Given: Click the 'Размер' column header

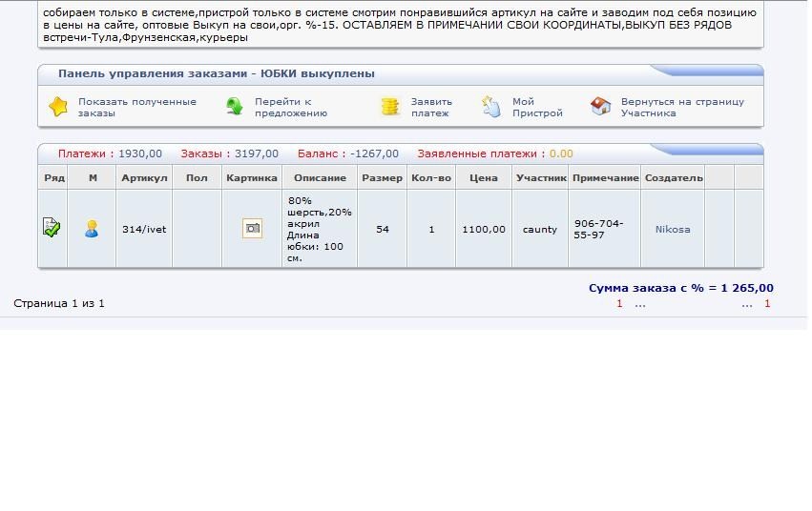Looking at the screenshot, I should pyautogui.click(x=382, y=178).
